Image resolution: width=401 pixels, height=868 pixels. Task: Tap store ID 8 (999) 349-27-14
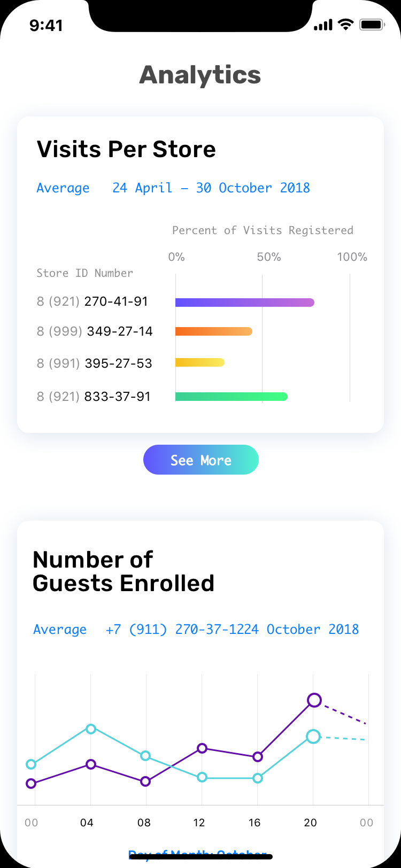tap(95, 331)
